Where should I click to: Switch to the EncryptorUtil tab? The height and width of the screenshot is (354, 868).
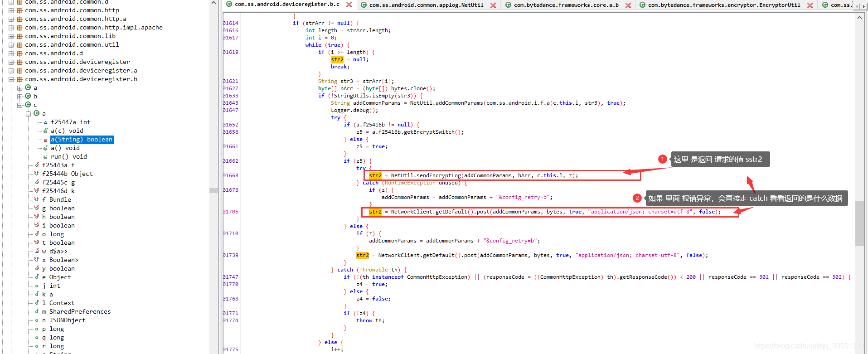point(724,5)
